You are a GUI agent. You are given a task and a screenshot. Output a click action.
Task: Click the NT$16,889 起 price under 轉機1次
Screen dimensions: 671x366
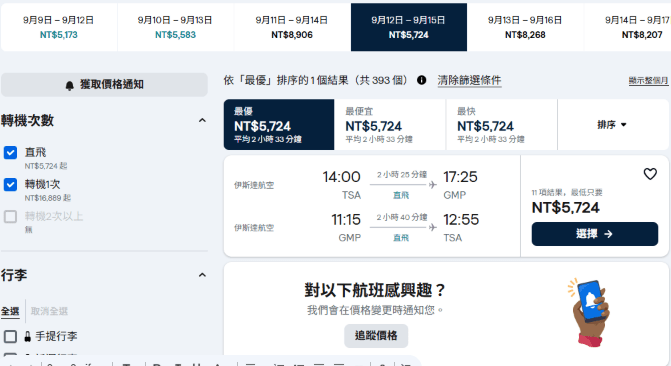click(48, 198)
